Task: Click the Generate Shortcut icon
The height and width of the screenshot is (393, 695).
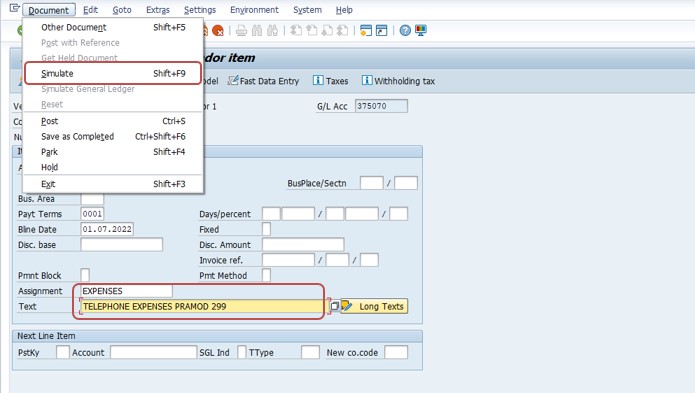Action: coord(382,31)
